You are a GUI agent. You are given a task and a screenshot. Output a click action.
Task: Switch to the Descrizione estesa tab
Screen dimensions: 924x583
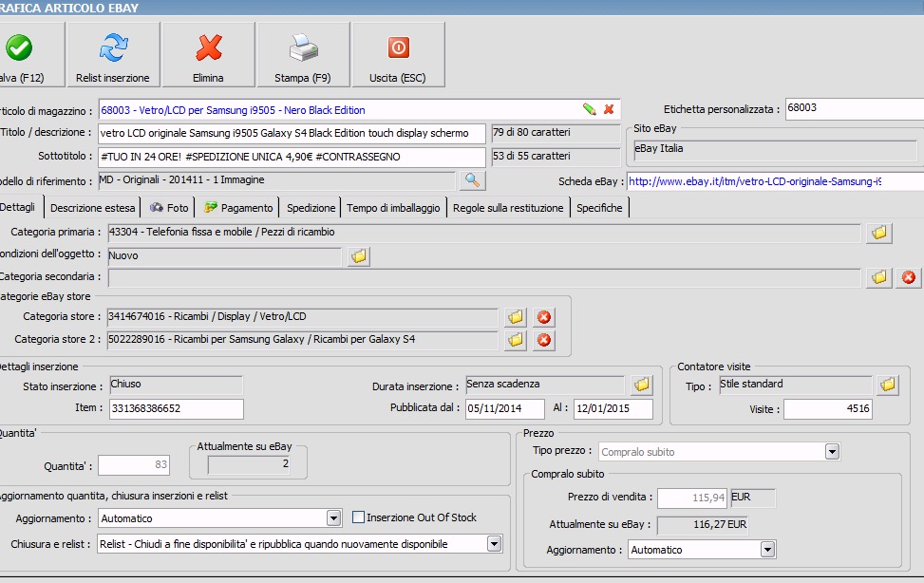click(x=93, y=208)
